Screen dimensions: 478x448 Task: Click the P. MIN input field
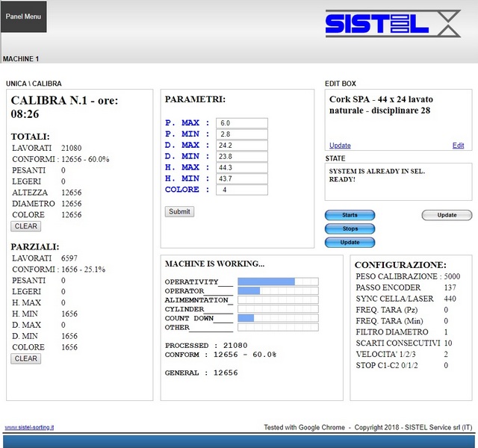[x=242, y=134]
